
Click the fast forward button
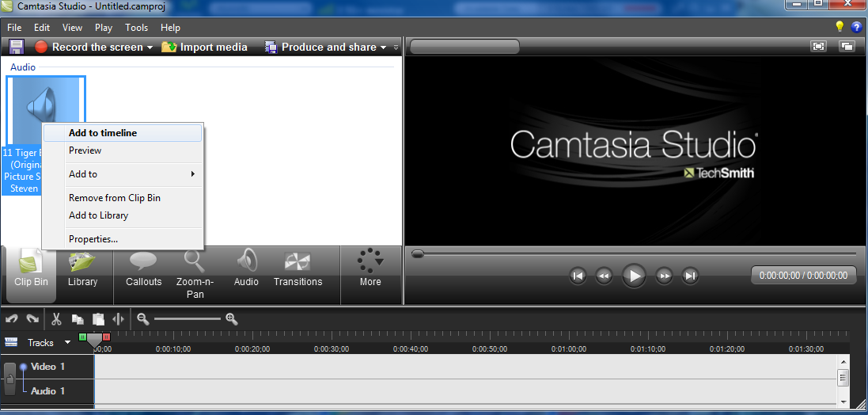coord(664,276)
